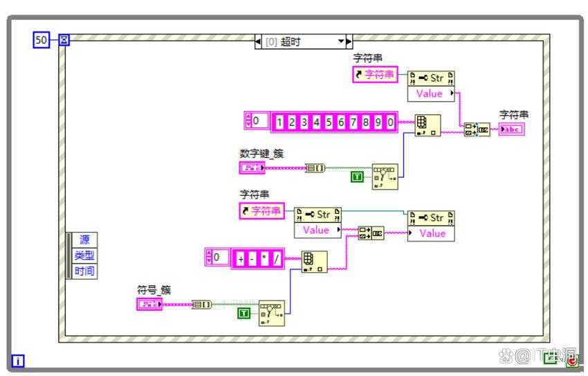
Task: Click the Index Array function fed by the operator array
Action: (x=314, y=262)
